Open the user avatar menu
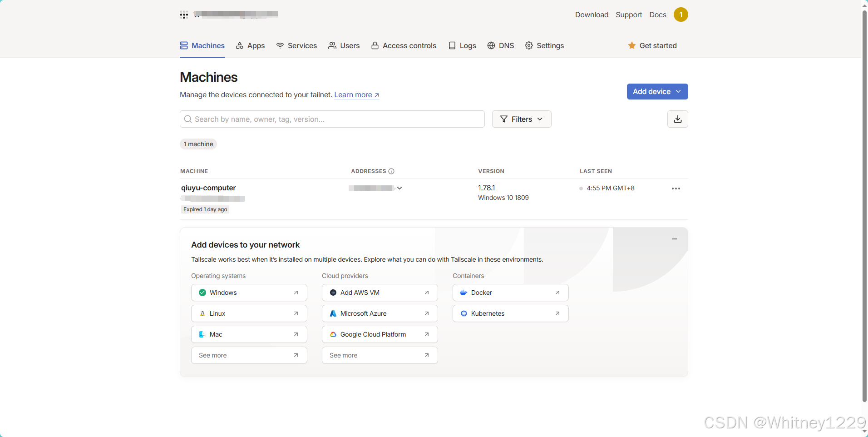Screen dimensions: 868x437 click(681, 15)
